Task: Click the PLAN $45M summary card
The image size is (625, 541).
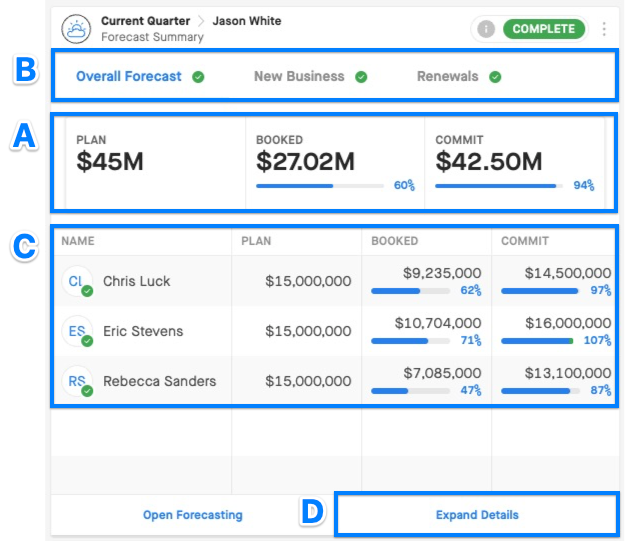Action: tap(155, 162)
